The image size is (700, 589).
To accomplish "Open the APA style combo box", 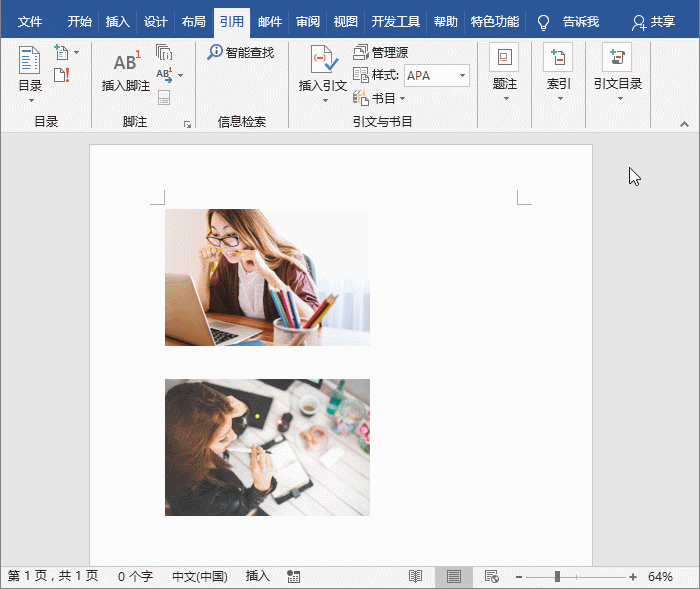I will [x=437, y=75].
